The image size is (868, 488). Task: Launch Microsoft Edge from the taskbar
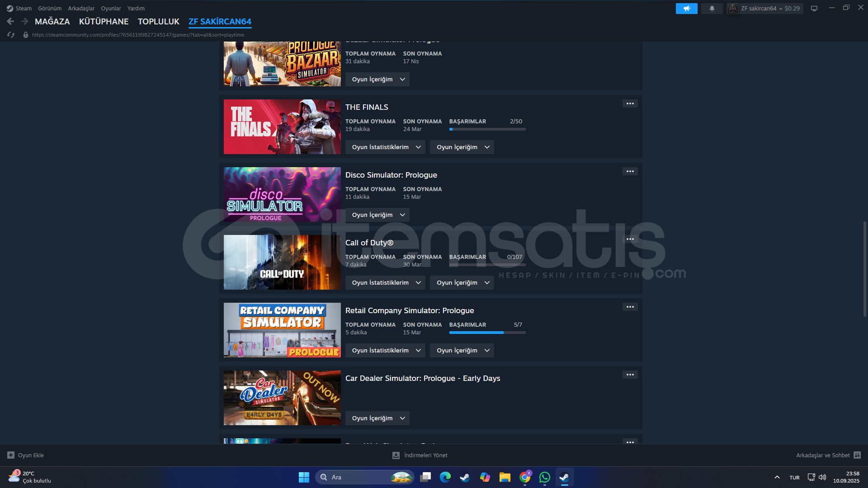pos(445,477)
